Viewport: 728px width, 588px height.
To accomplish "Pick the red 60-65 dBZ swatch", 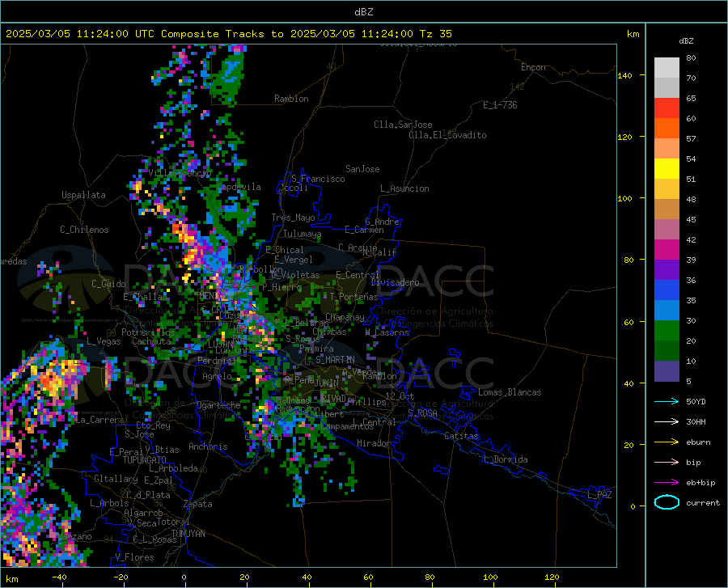I will (x=667, y=108).
